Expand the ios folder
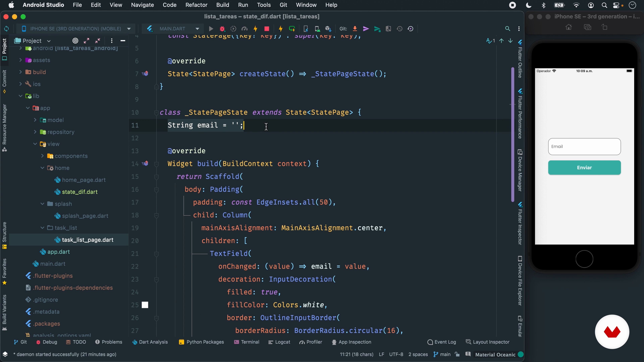 click(20, 84)
